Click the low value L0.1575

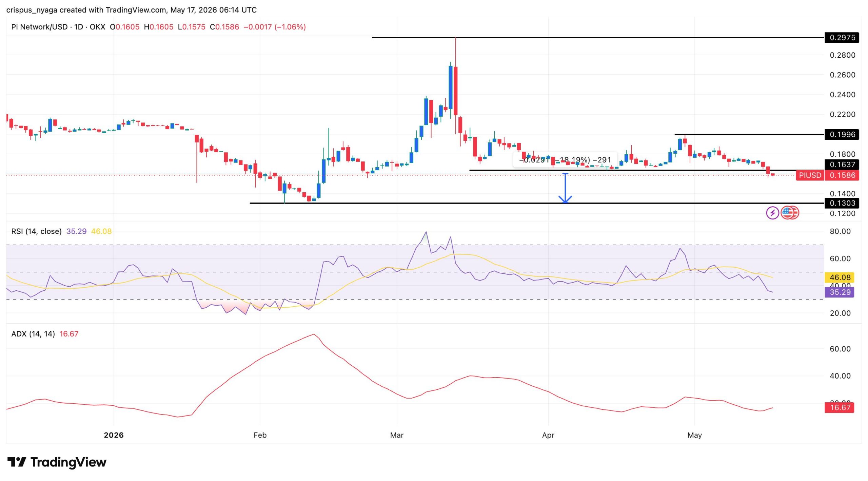pos(192,27)
